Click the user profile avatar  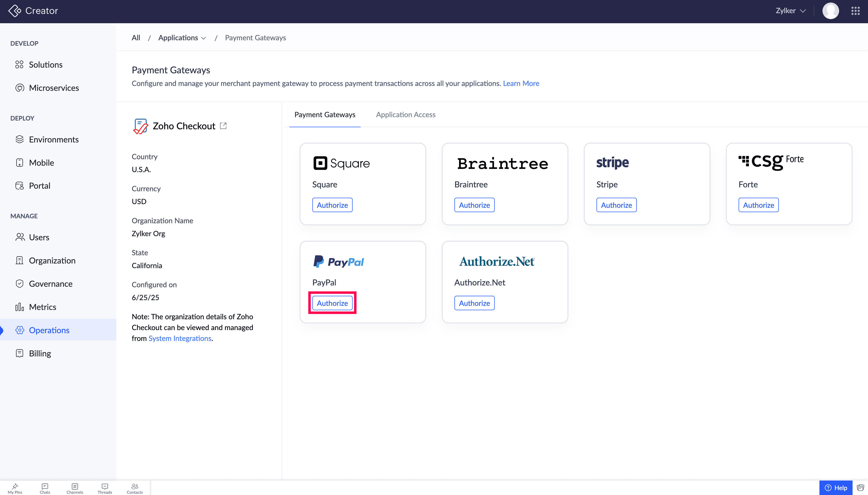pyautogui.click(x=830, y=11)
